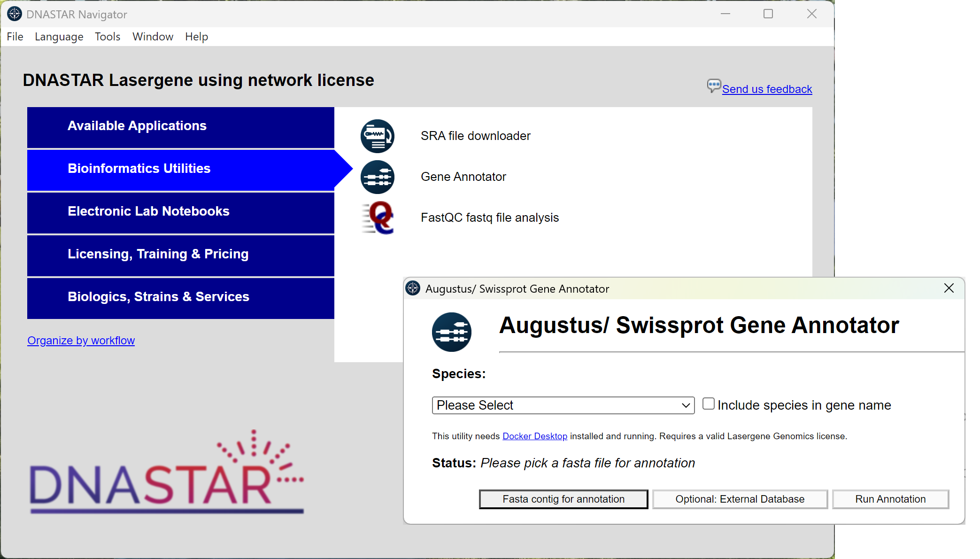Screen dimensions: 980x559
Task: Click the Optional: External Database button
Action: pos(740,499)
